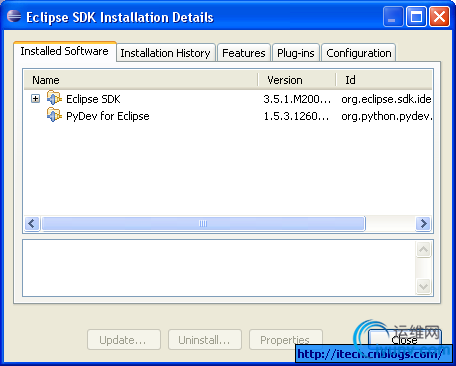Expand the Eclipse SDK tree node
This screenshot has height=366, width=456.
click(x=35, y=99)
